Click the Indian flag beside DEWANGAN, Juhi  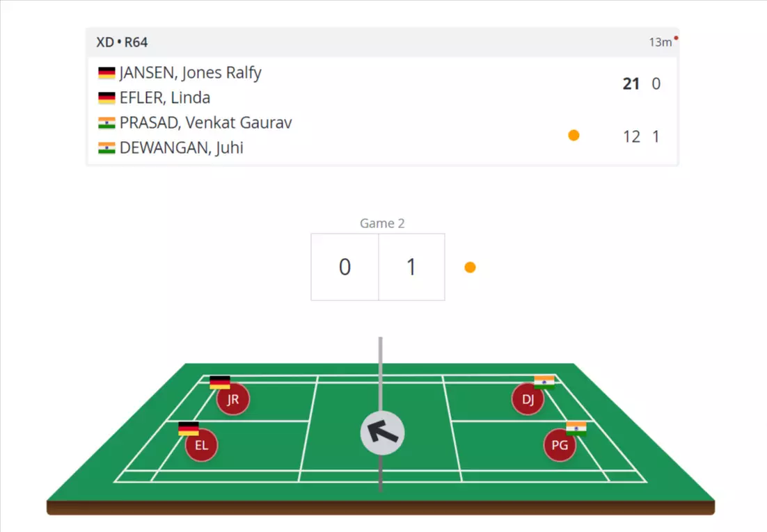[106, 148]
